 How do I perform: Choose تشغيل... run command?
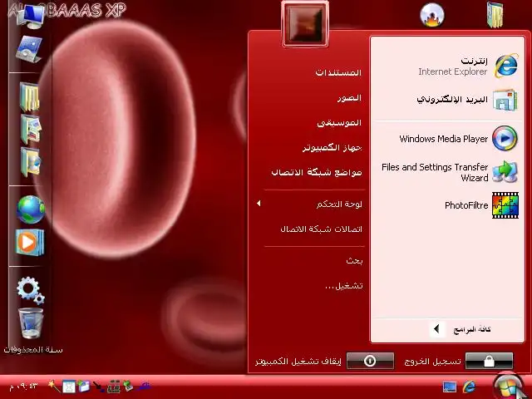click(x=343, y=286)
